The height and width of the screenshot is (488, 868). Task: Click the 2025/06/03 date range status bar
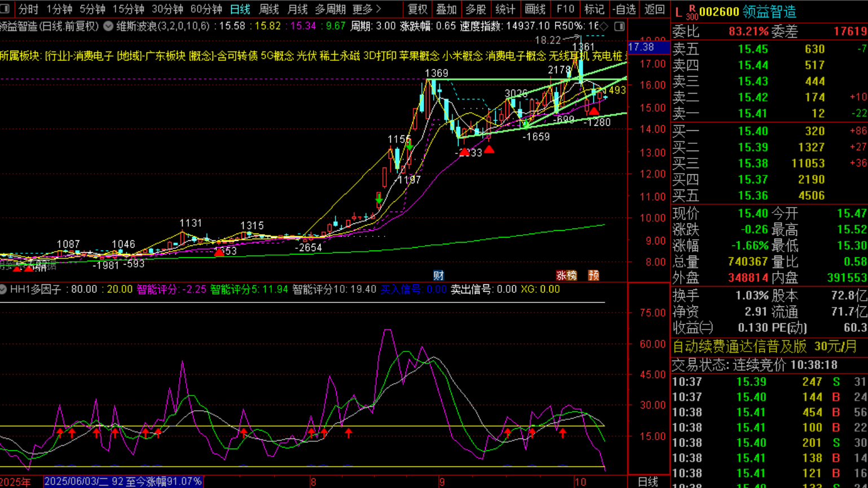pyautogui.click(x=123, y=482)
